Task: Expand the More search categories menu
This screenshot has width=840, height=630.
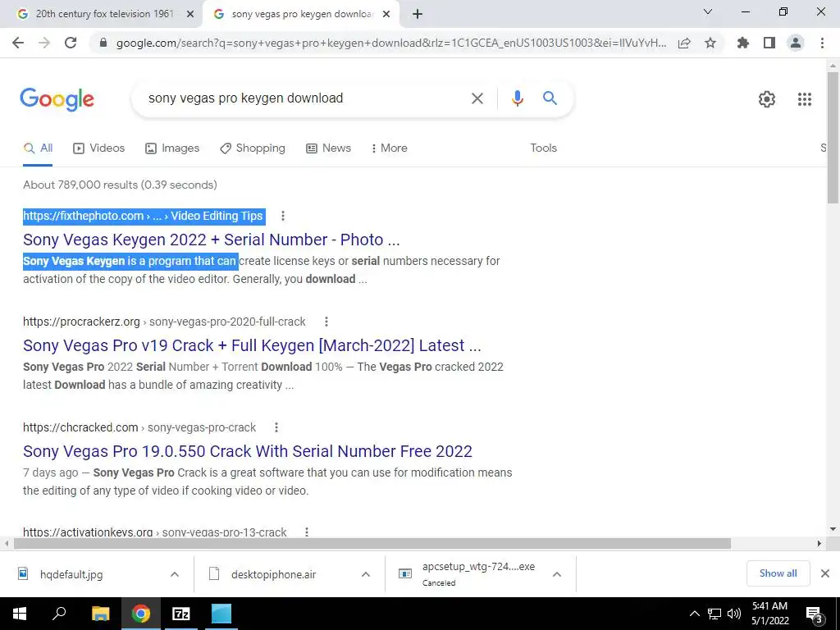Action: (390, 148)
